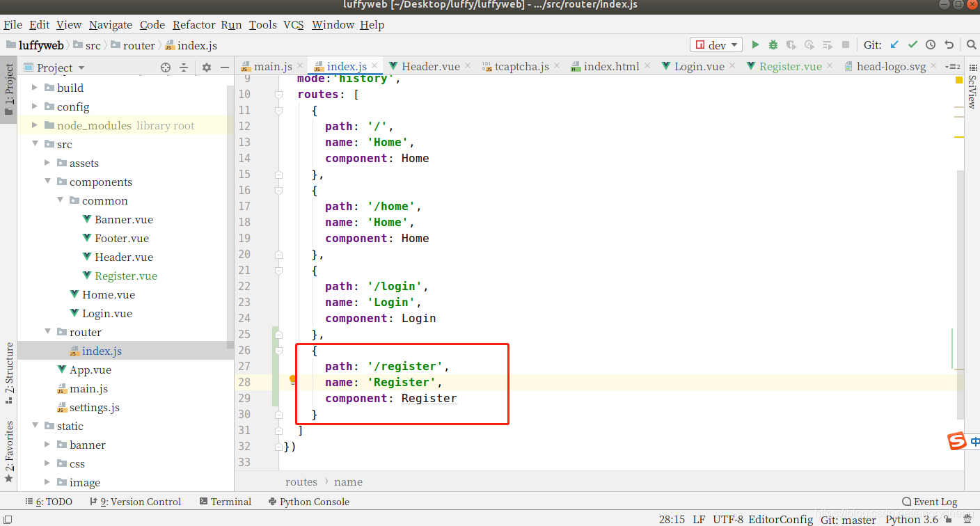Click the Git: master branch status widget
980x526 pixels.
pos(848,519)
